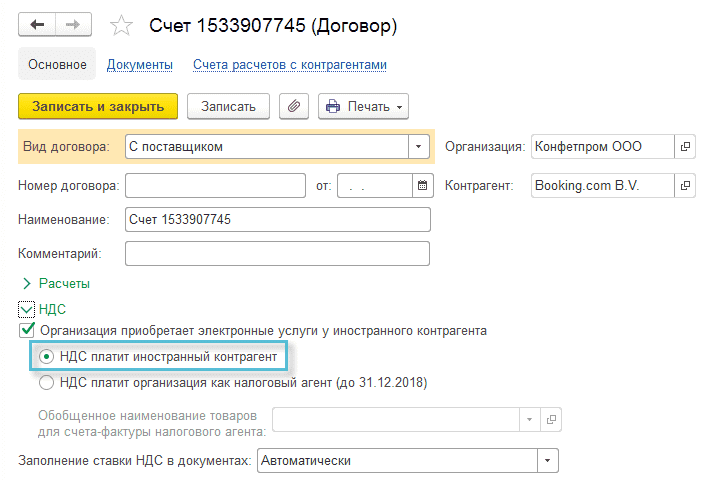Select 'НДС платит организация как налоговый агент' option
This screenshot has width=706, height=493.
coord(46,381)
